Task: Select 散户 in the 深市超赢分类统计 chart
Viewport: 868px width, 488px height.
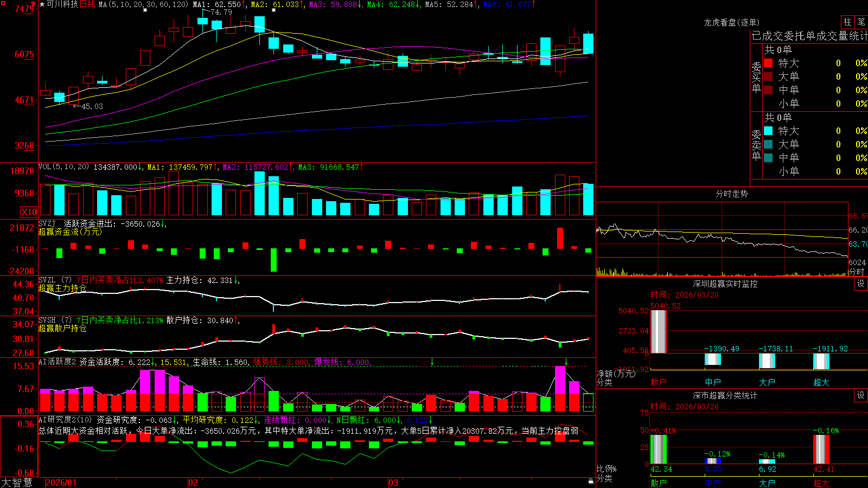Action: 659,483
